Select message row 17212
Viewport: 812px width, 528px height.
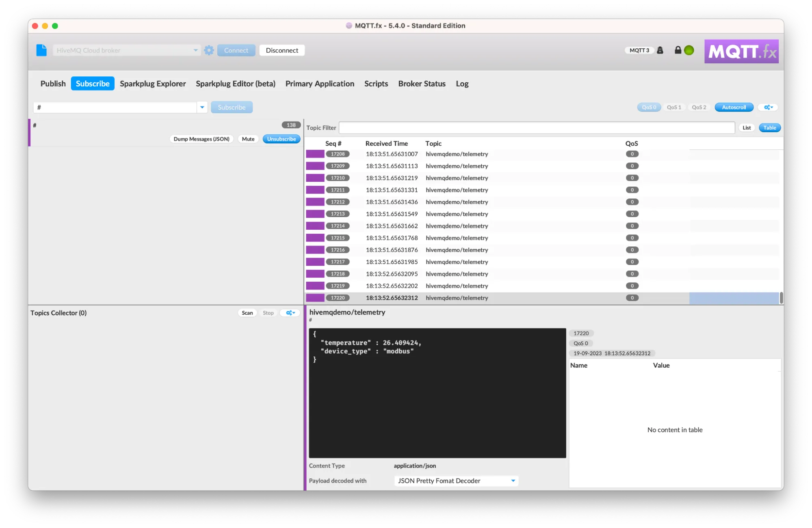[x=542, y=202]
